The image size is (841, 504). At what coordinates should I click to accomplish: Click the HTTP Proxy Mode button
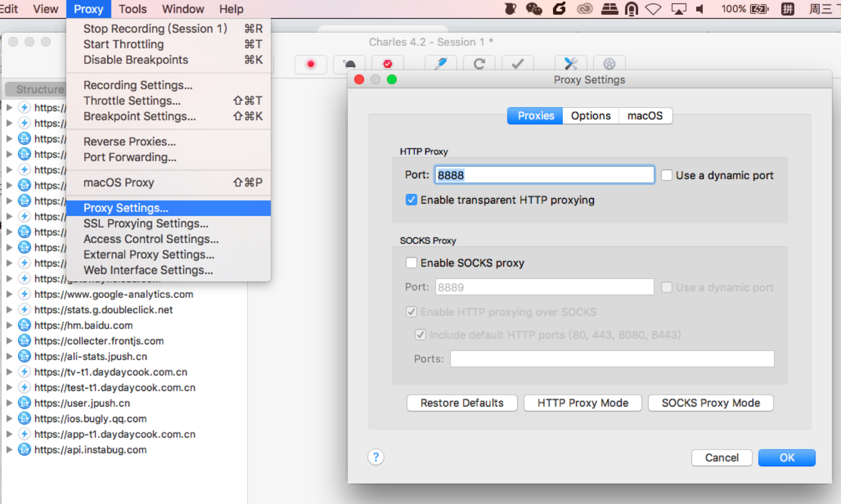pos(583,403)
